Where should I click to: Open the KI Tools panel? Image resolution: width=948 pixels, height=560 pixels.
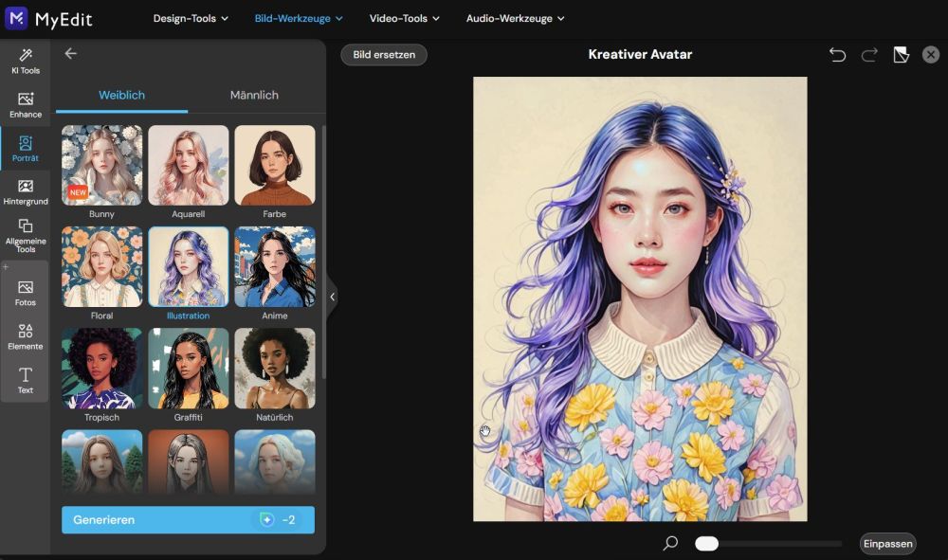26,60
